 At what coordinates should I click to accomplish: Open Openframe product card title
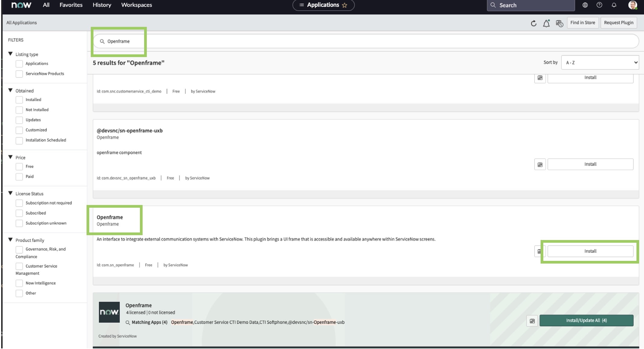point(138,305)
